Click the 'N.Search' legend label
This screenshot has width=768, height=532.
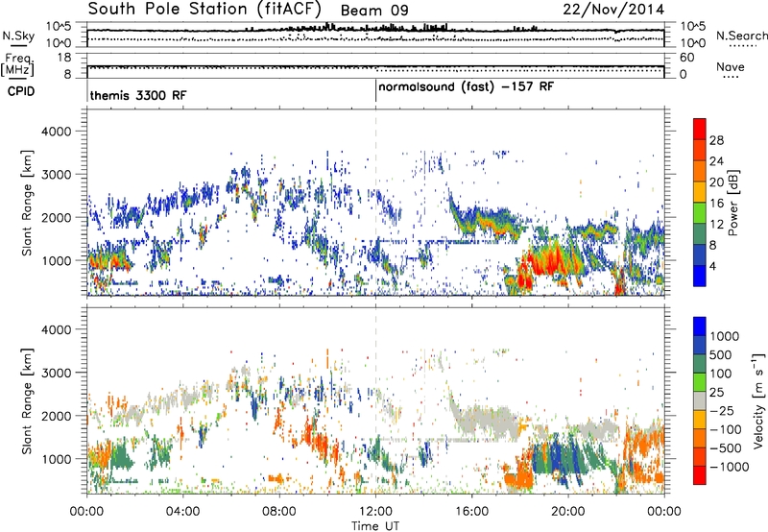pos(741,36)
